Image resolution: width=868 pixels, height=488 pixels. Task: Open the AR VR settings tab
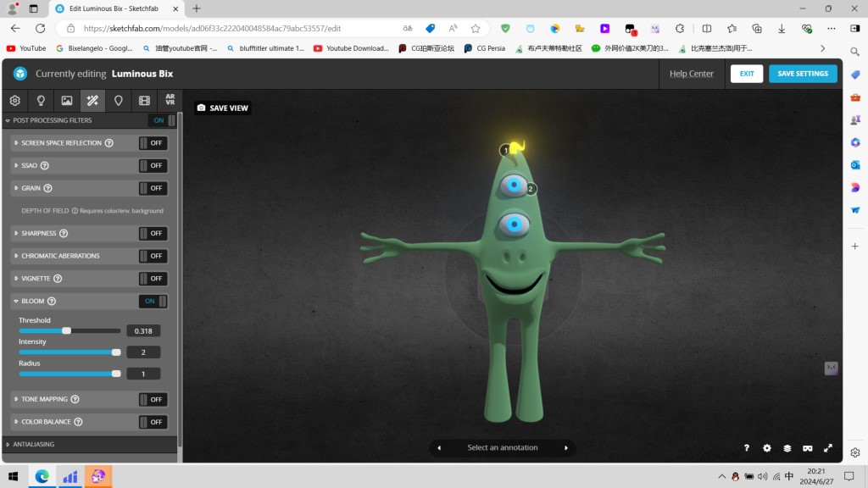170,100
